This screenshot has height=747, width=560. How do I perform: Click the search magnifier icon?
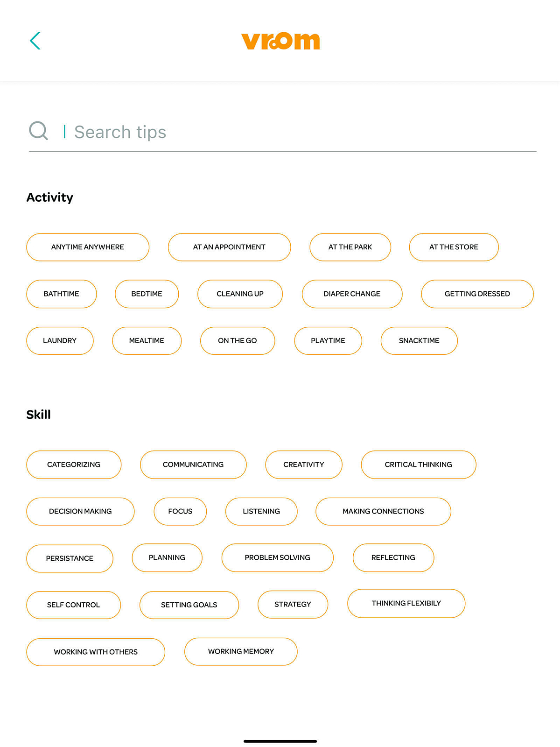[x=38, y=131]
